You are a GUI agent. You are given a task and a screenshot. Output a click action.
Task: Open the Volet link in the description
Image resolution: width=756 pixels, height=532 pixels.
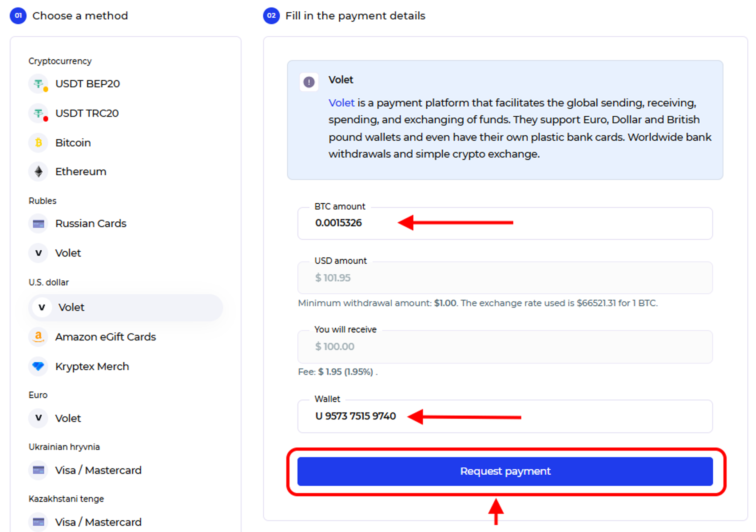[x=341, y=103]
